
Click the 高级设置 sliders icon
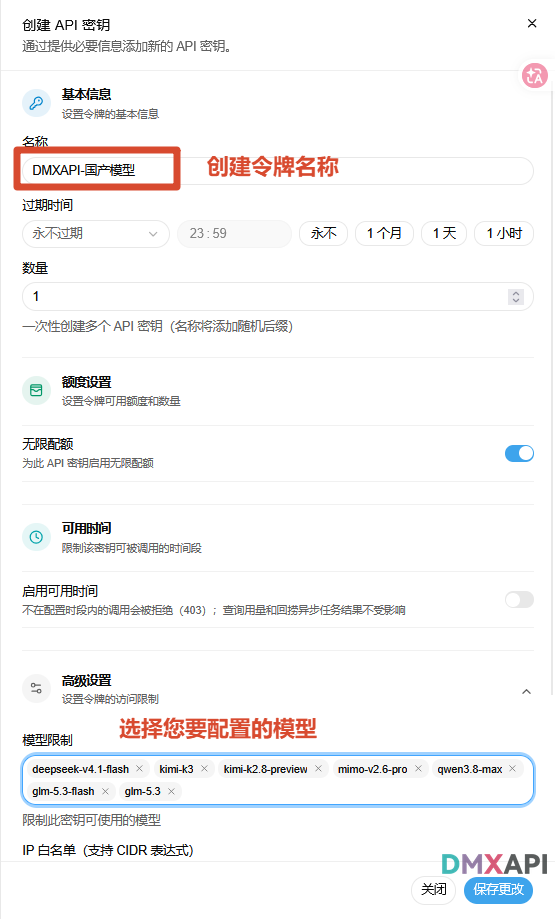[36, 688]
